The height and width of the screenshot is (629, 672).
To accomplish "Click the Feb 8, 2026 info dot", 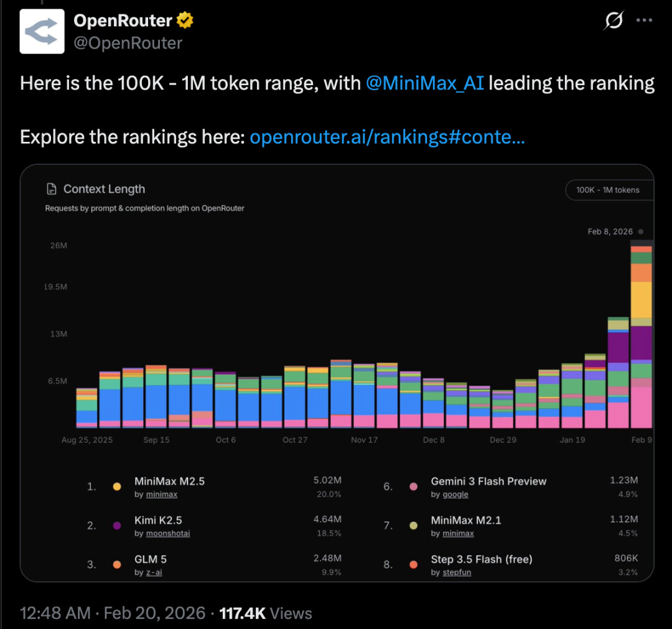I will coord(641,231).
